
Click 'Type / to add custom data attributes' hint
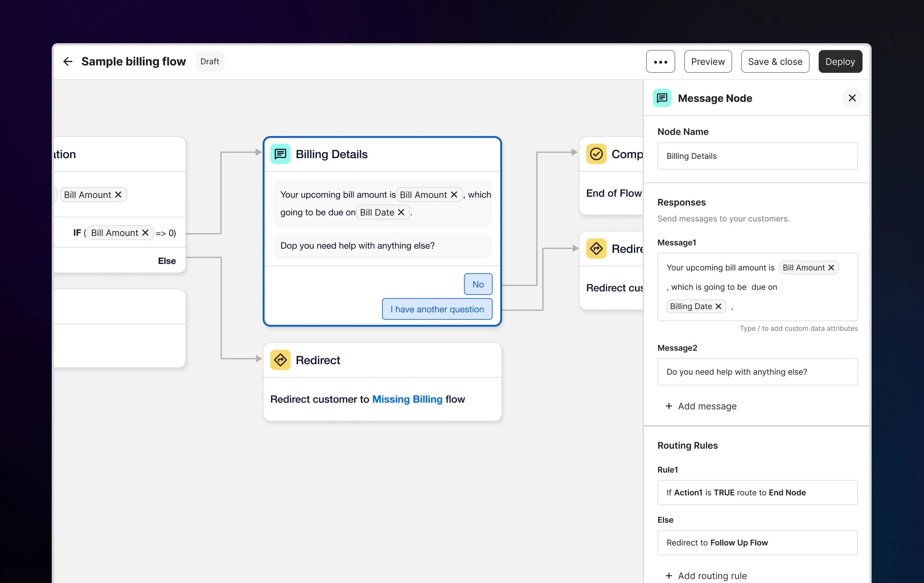point(799,329)
